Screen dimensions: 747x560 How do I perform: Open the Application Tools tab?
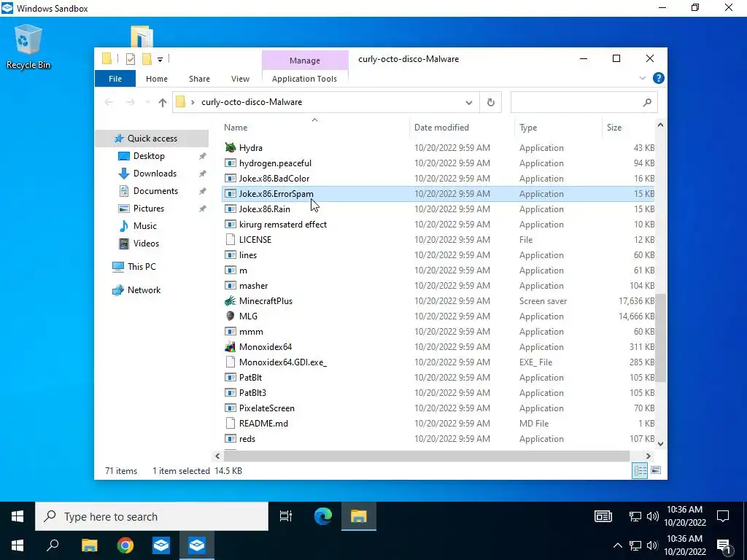(x=304, y=79)
